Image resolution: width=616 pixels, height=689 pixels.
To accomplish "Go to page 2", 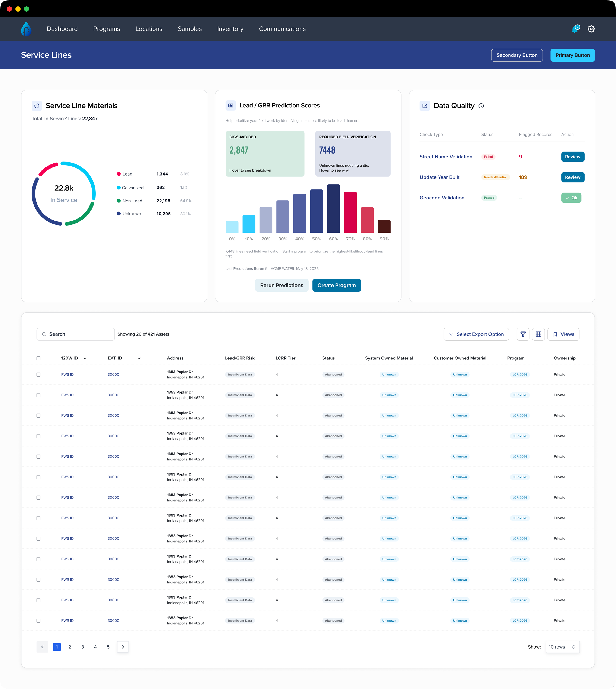I will pyautogui.click(x=70, y=647).
